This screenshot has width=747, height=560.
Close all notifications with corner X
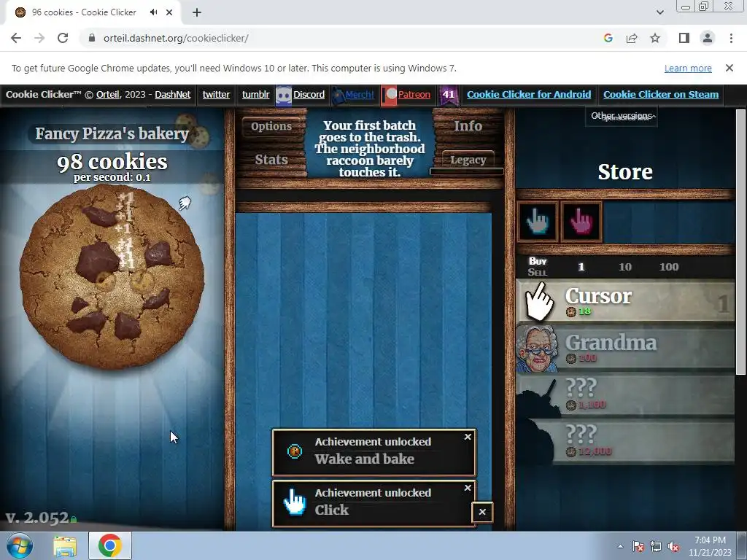point(482,512)
